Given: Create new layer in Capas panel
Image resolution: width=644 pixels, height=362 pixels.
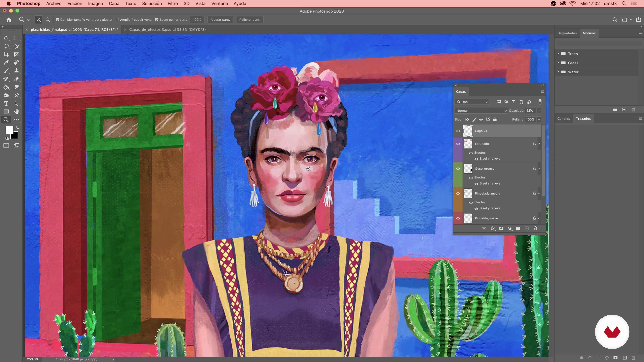Looking at the screenshot, I should point(527,228).
